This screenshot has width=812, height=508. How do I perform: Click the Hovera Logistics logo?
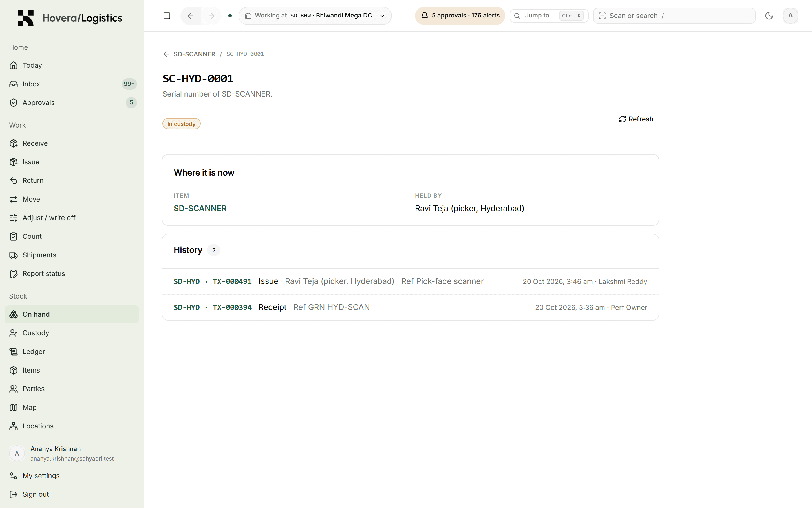70,18
